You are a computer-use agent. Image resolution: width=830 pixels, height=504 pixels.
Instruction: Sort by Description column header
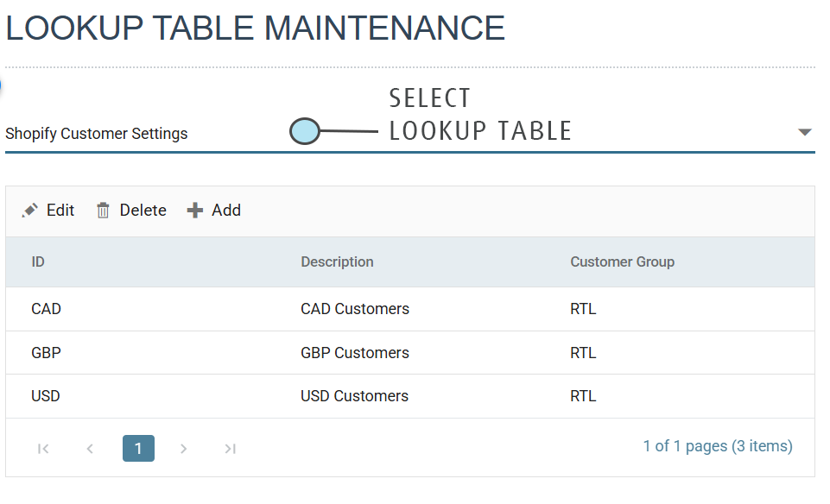click(337, 261)
